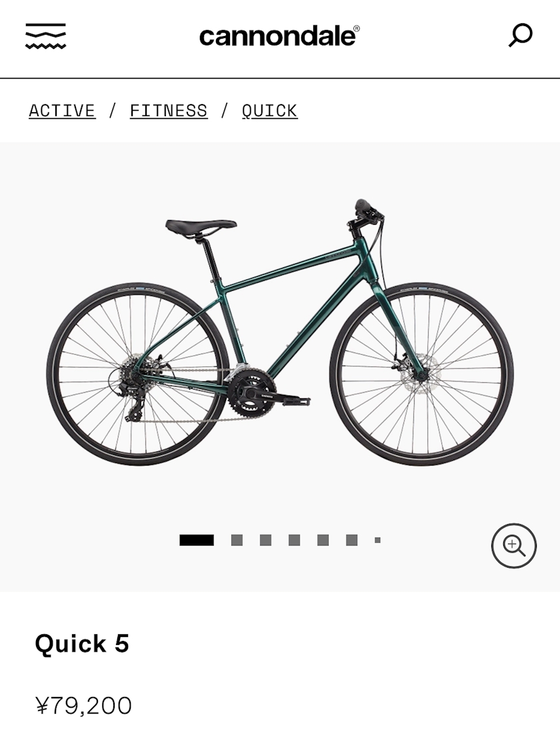Open the FITNESS breadcrumb link
Screen dimensions: 560x747
169,111
